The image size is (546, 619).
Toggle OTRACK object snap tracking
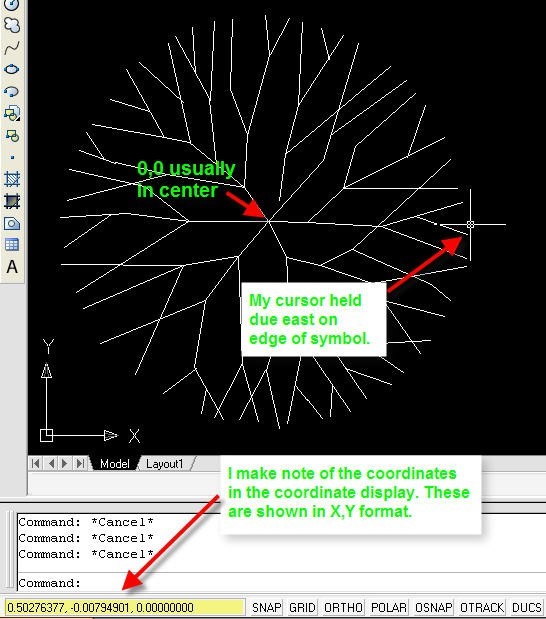coord(482,608)
